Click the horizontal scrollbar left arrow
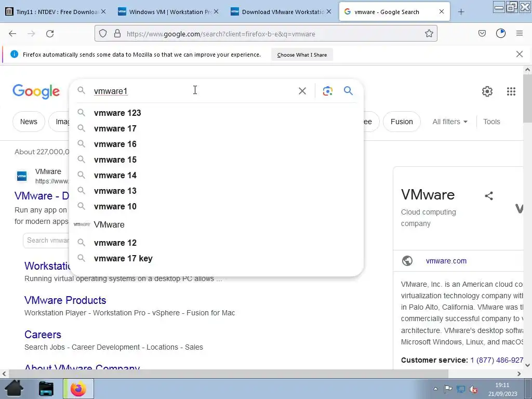Screen dimensions: 532x399 pyautogui.click(x=4, y=374)
